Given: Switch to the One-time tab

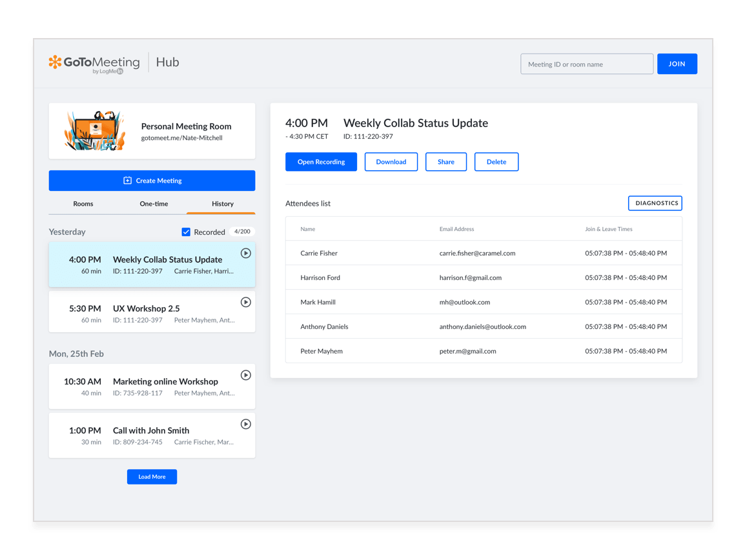Looking at the screenshot, I should tap(154, 203).
